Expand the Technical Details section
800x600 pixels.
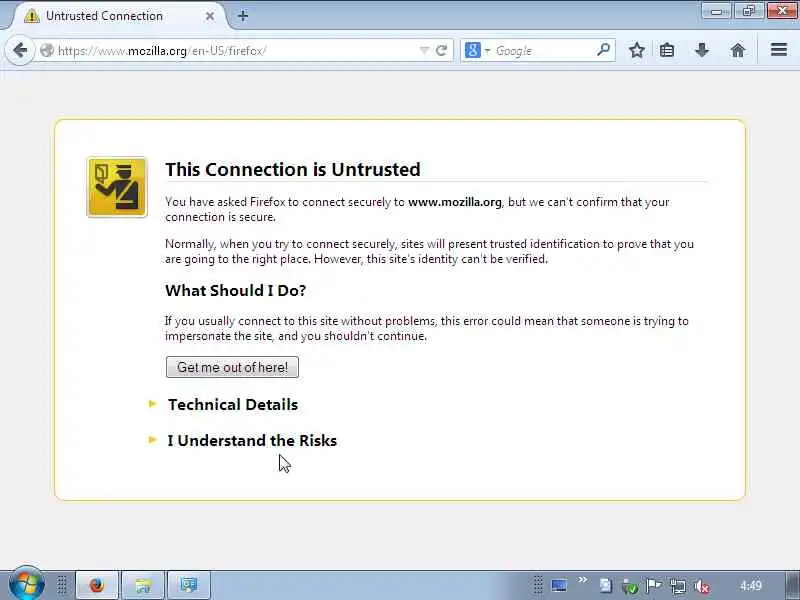pos(233,405)
